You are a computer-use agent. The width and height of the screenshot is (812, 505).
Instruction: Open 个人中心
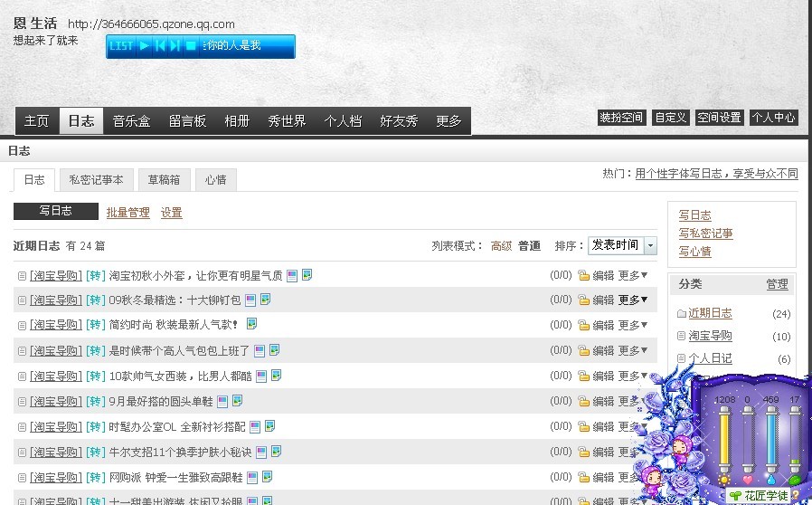[x=774, y=118]
